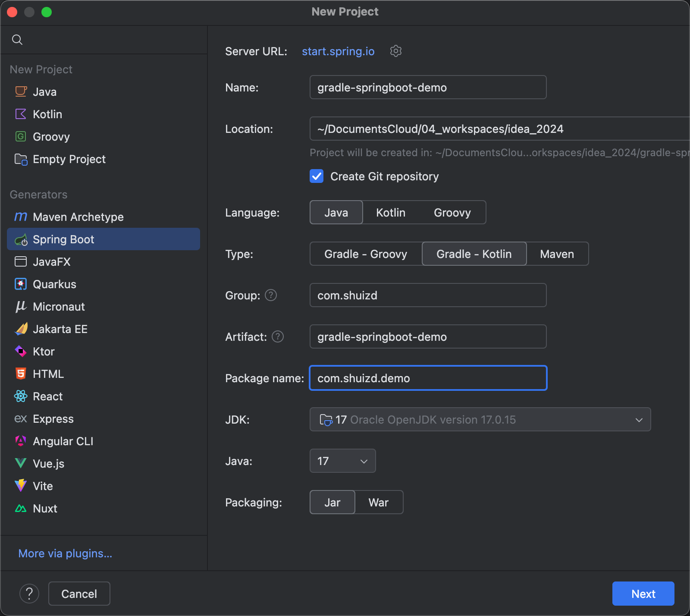Focus the Package name field
The width and height of the screenshot is (690, 616).
pos(428,378)
